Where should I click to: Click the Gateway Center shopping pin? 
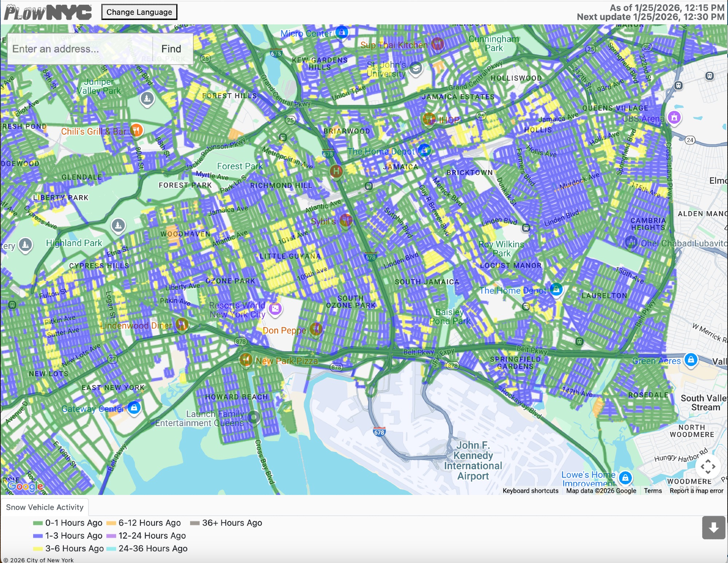click(134, 407)
